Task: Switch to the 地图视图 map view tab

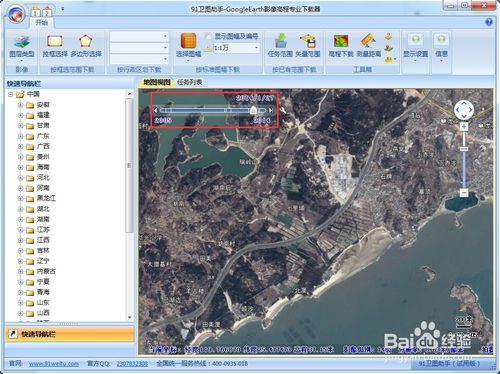Action: point(157,82)
